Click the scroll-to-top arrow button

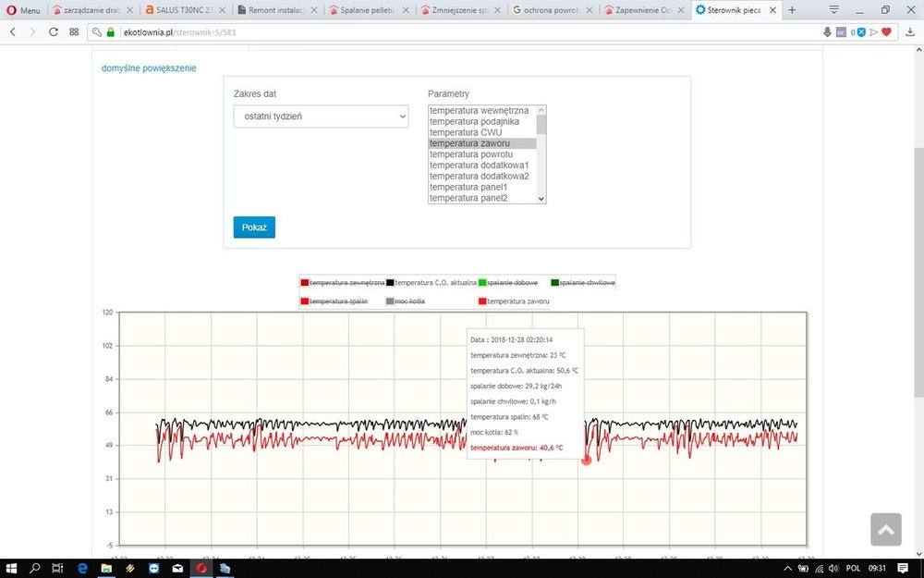(x=885, y=529)
